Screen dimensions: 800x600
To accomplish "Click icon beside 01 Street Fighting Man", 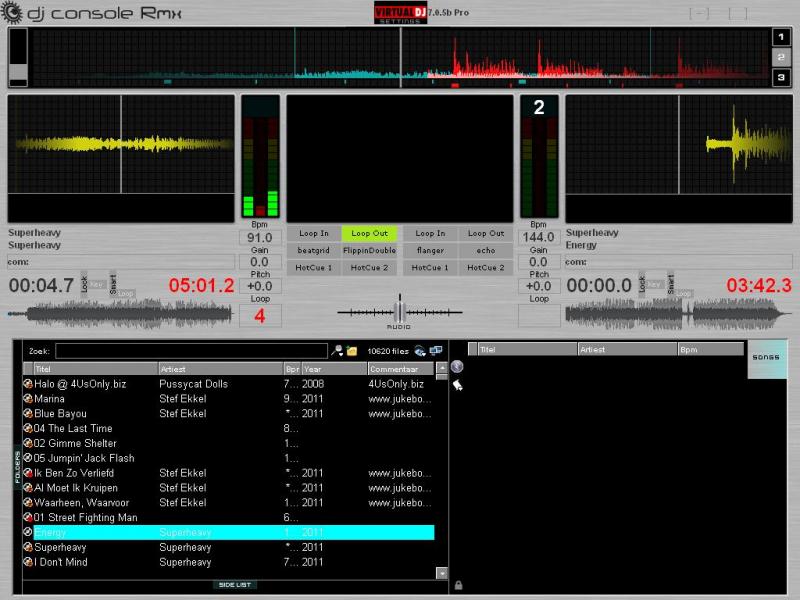I will point(28,517).
